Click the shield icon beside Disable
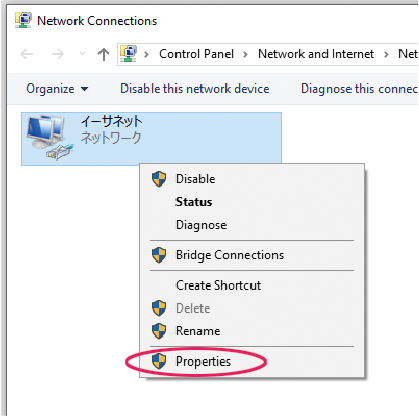The height and width of the screenshot is (416, 419). (x=159, y=179)
